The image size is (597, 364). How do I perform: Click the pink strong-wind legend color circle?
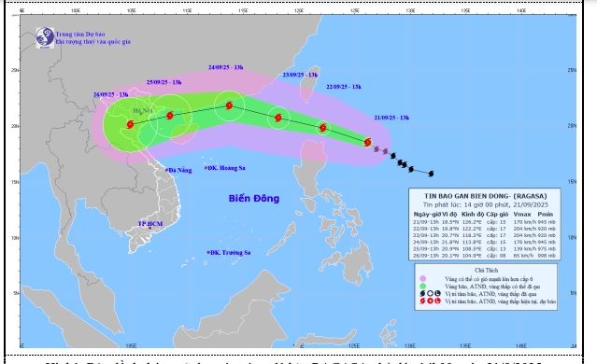pyautogui.click(x=422, y=279)
